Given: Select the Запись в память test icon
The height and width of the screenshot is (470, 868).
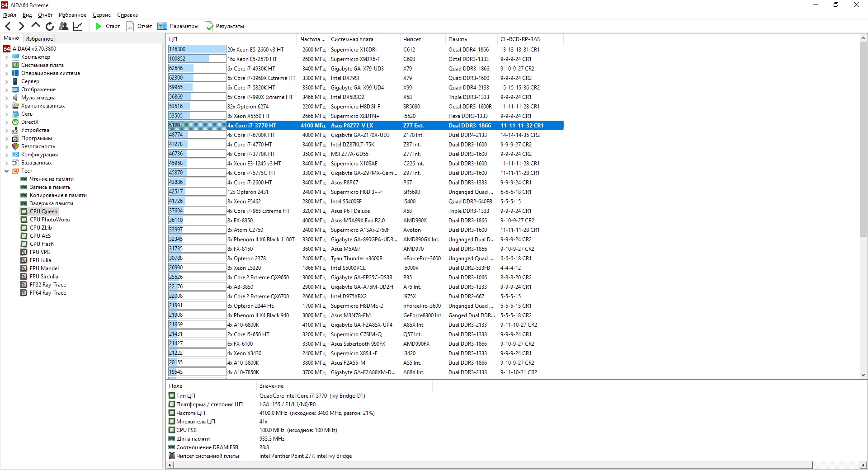Looking at the screenshot, I should pyautogui.click(x=24, y=187).
